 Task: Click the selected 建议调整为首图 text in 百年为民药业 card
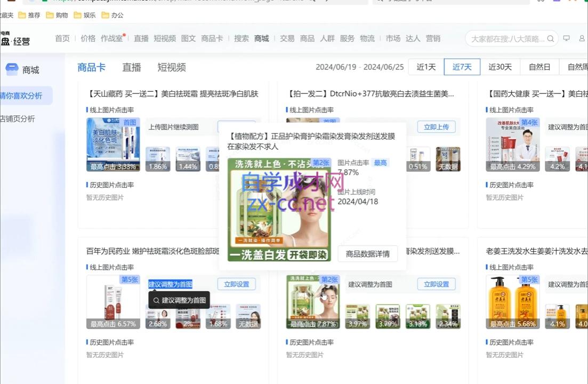(x=170, y=284)
